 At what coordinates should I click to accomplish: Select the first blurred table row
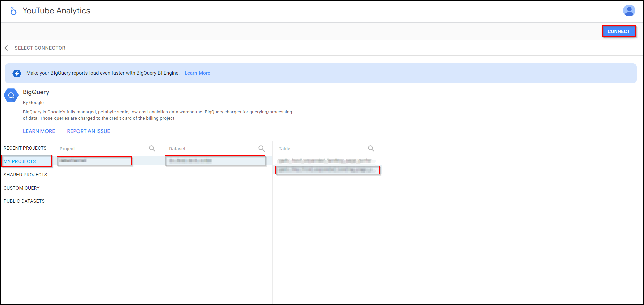coord(327,160)
